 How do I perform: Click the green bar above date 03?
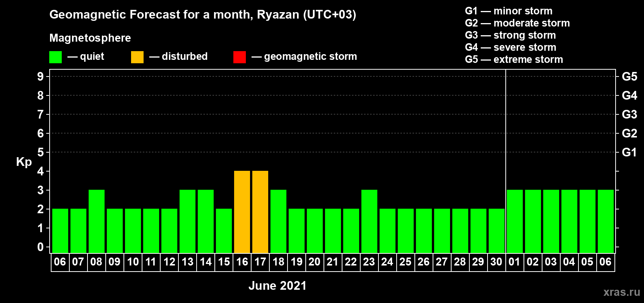pyautogui.click(x=551, y=221)
